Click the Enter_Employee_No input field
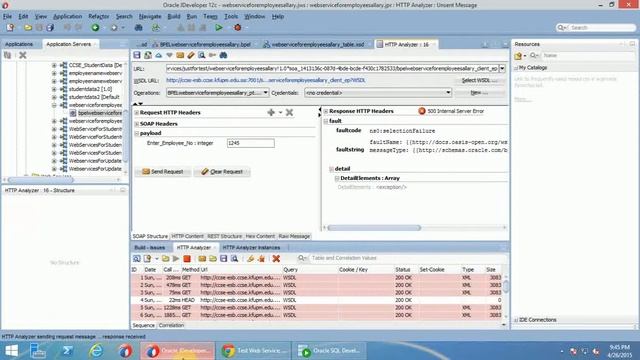640x360 pixels. pos(251,143)
